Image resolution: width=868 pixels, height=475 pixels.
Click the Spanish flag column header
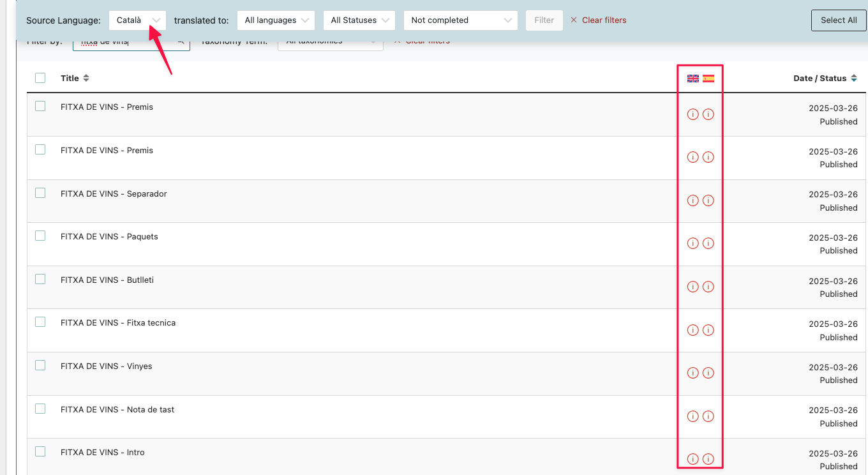[x=708, y=79]
